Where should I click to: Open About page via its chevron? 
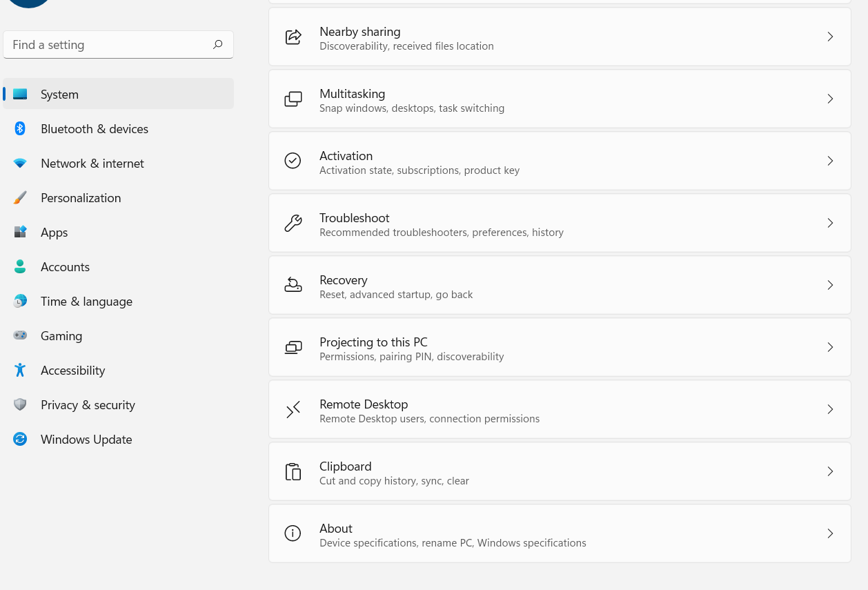[x=830, y=533]
